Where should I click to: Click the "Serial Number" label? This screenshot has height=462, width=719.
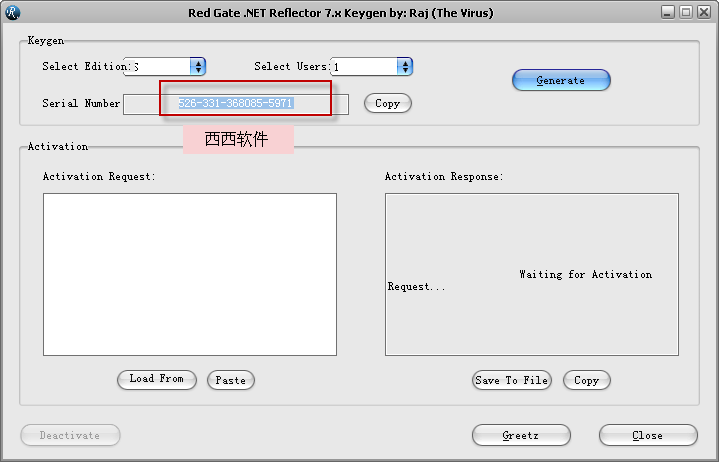[81, 103]
